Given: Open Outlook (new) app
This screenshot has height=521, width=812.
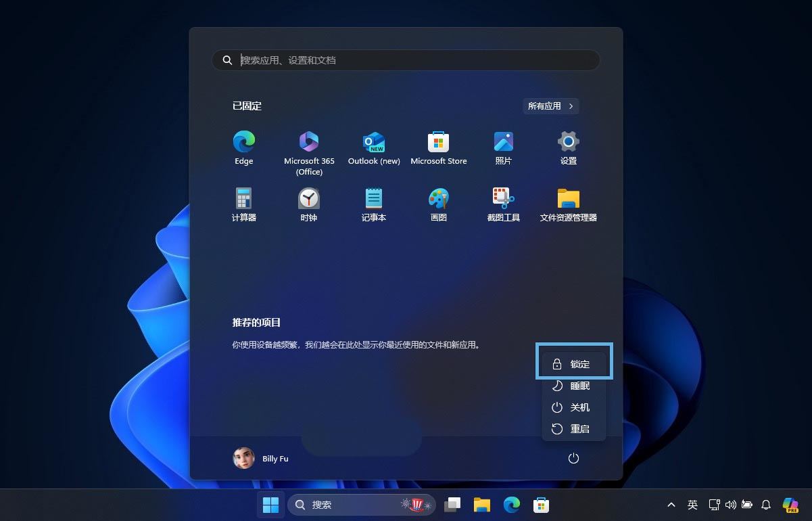Looking at the screenshot, I should pyautogui.click(x=374, y=148).
